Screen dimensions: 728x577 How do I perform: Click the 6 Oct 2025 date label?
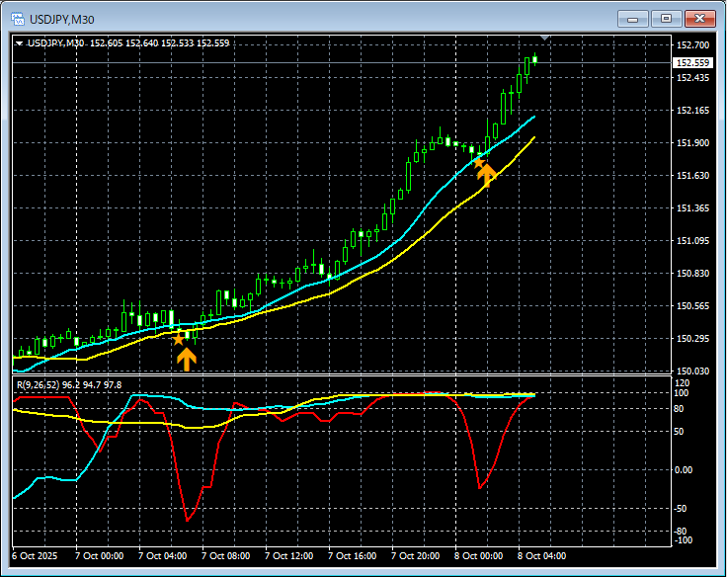point(36,556)
